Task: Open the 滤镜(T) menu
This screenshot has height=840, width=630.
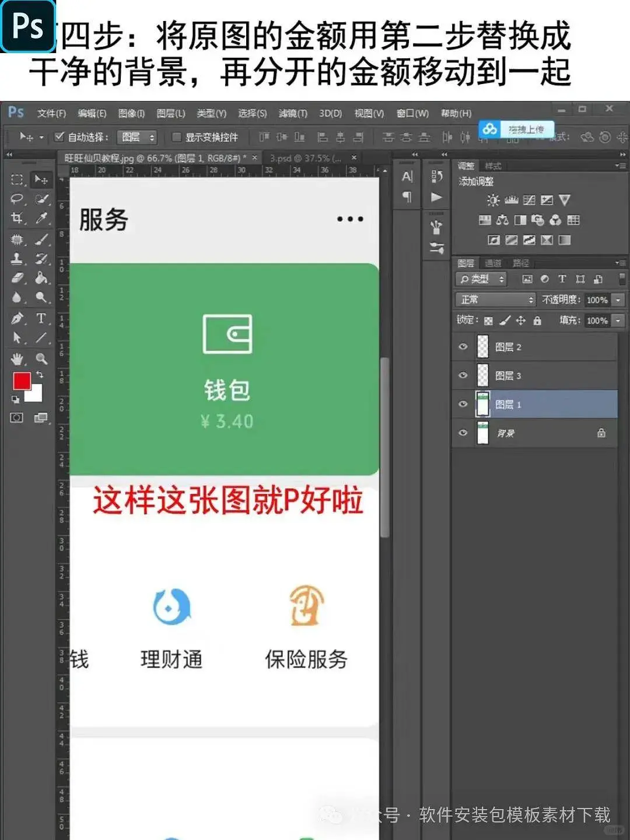Action: (x=292, y=113)
